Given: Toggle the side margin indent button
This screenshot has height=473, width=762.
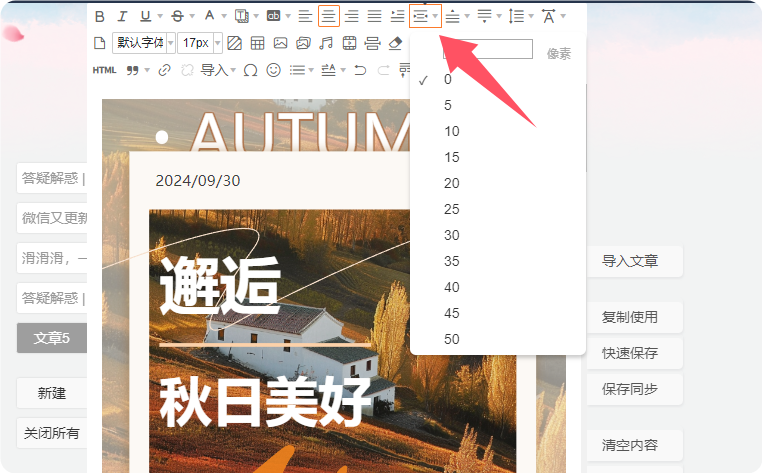Looking at the screenshot, I should tap(421, 16).
